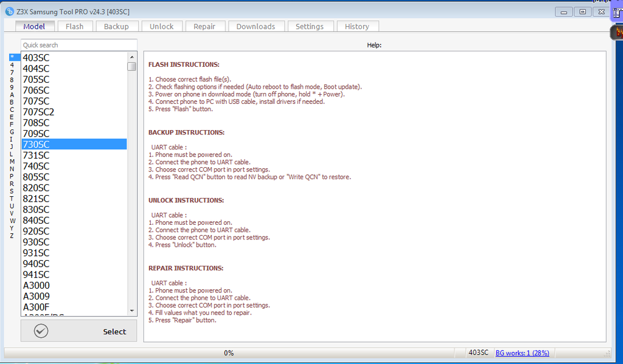Click the model list scroll down arrow

coord(132,311)
